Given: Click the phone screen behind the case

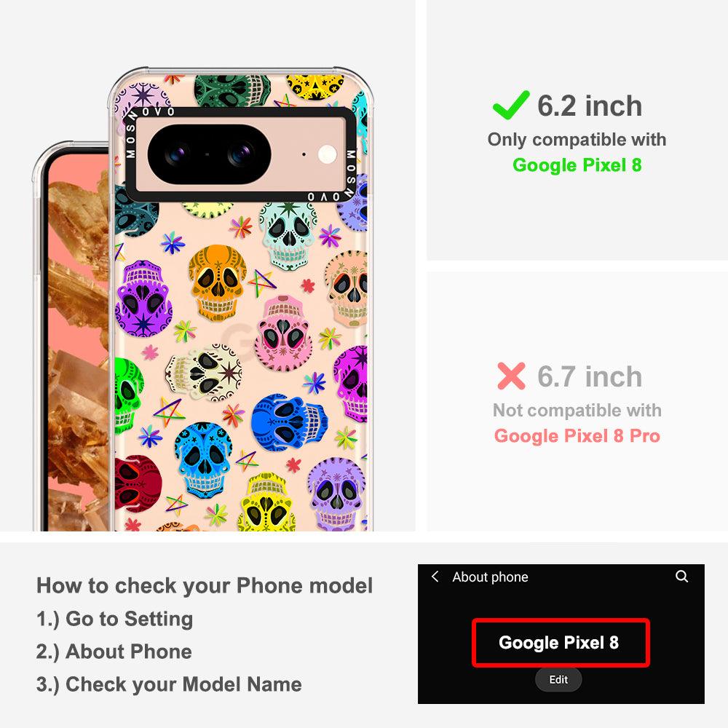Looking at the screenshot, I should (78, 342).
